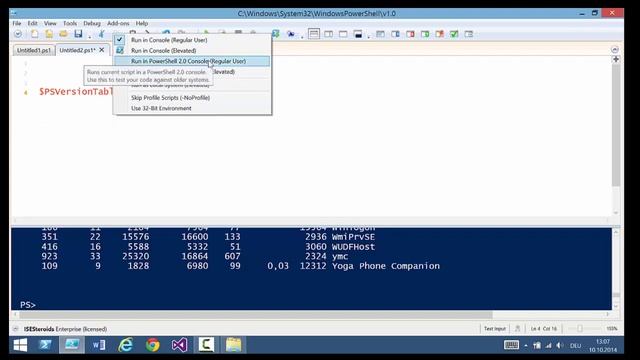Click the blue PowerShell console launch icon

[x=290, y=34]
